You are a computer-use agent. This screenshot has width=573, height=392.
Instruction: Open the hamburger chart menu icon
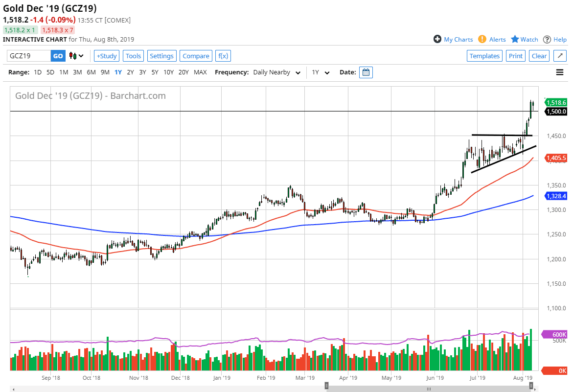560,72
